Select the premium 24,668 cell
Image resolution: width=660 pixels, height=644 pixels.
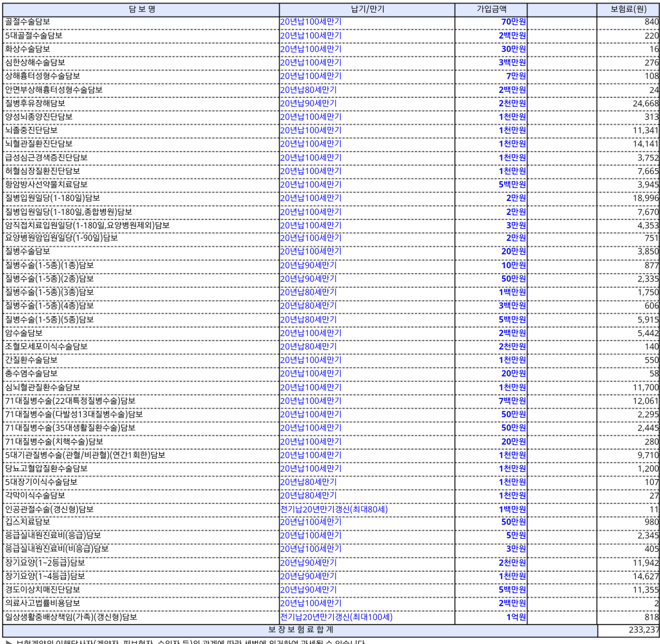(x=646, y=103)
